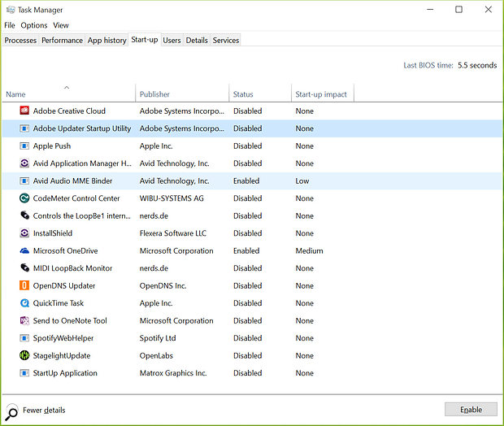The width and height of the screenshot is (504, 426).
Task: Click the StartUp Application icon
Action: [24, 373]
